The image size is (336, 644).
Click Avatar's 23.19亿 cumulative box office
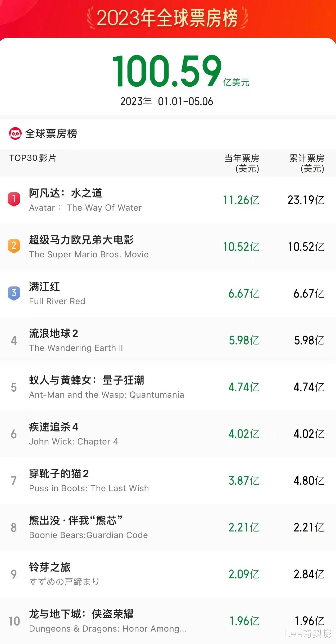click(x=306, y=200)
